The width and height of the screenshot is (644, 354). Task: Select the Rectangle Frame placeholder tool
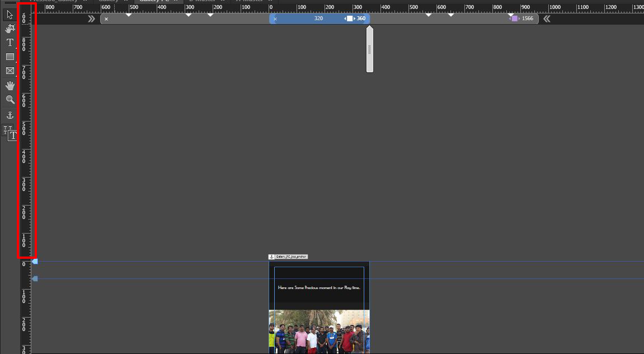(10, 71)
